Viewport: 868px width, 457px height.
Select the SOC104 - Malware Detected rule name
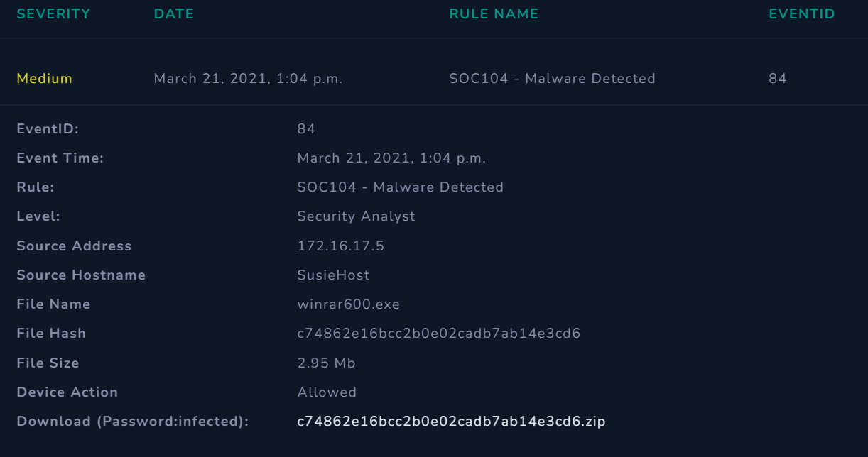552,78
